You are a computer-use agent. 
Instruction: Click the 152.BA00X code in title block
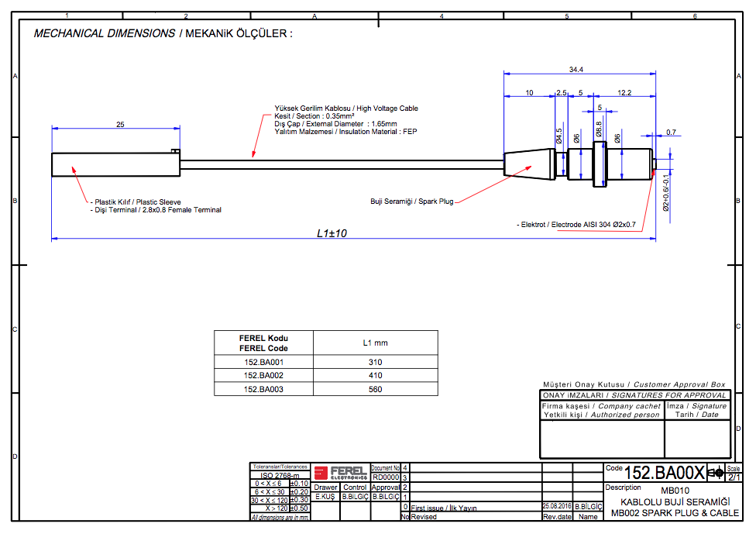[664, 473]
